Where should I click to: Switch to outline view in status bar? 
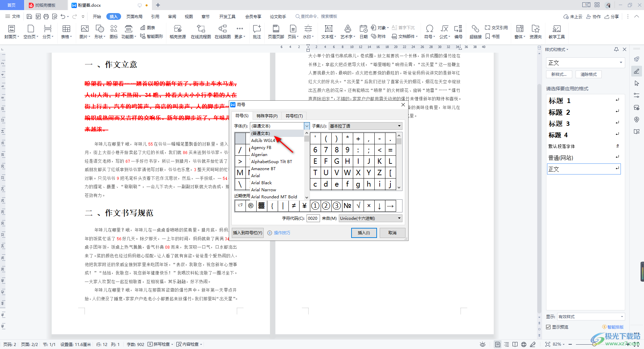click(506, 344)
